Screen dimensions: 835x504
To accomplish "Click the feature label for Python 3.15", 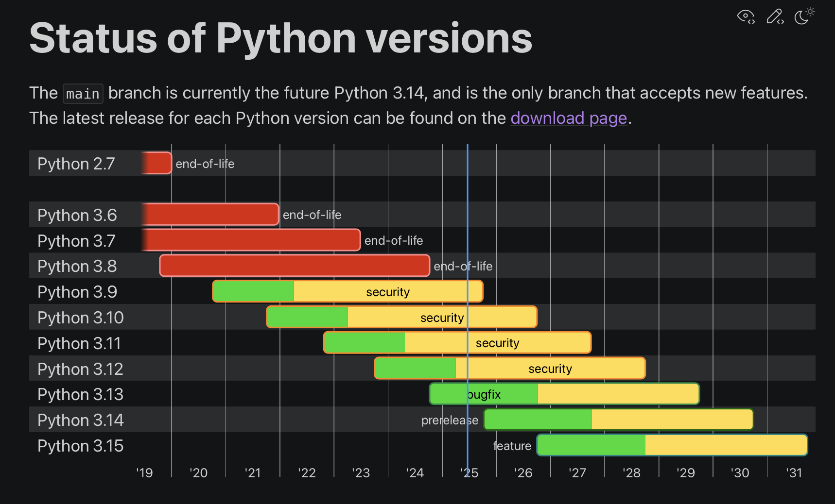I will point(512,446).
